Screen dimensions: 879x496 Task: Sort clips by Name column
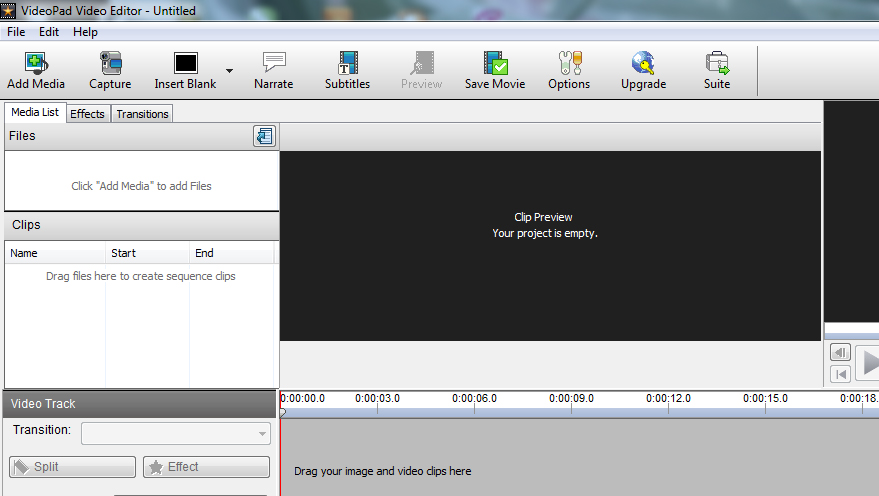click(55, 253)
